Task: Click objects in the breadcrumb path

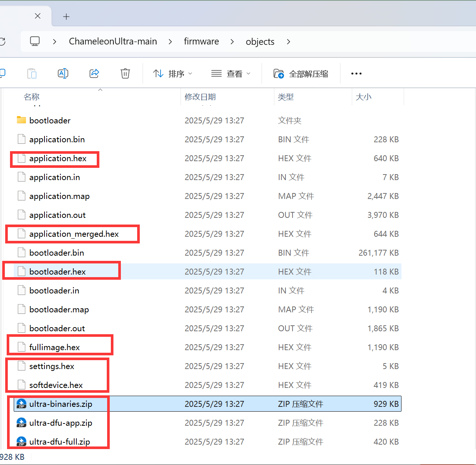Action: point(260,41)
